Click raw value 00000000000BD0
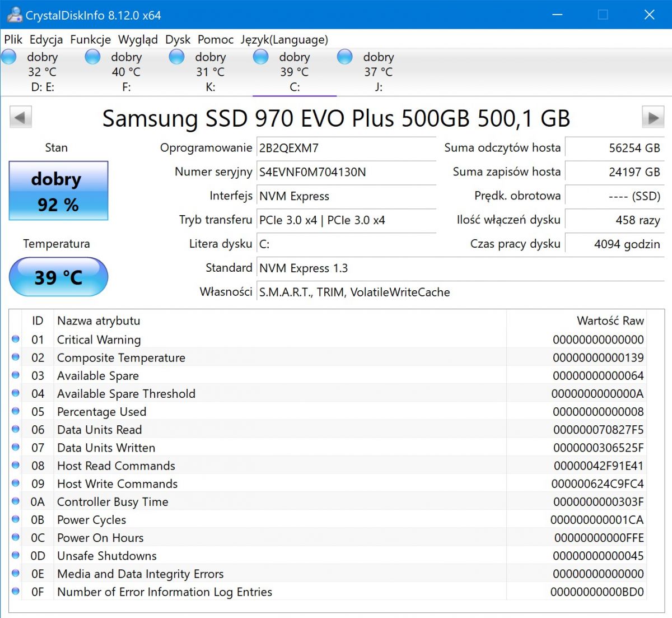This screenshot has width=672, height=618. [x=597, y=592]
